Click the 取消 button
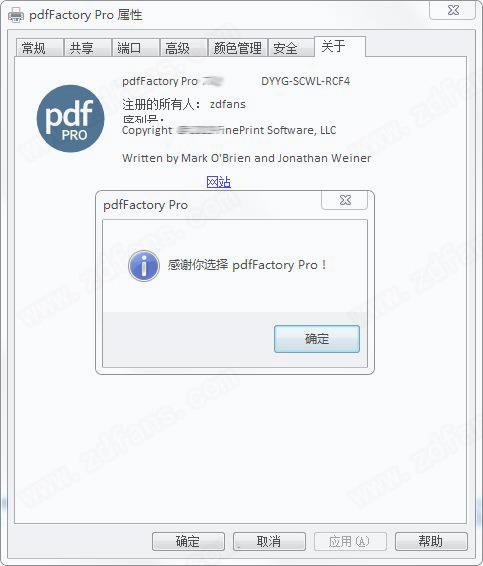483x566 pixels. (269, 541)
